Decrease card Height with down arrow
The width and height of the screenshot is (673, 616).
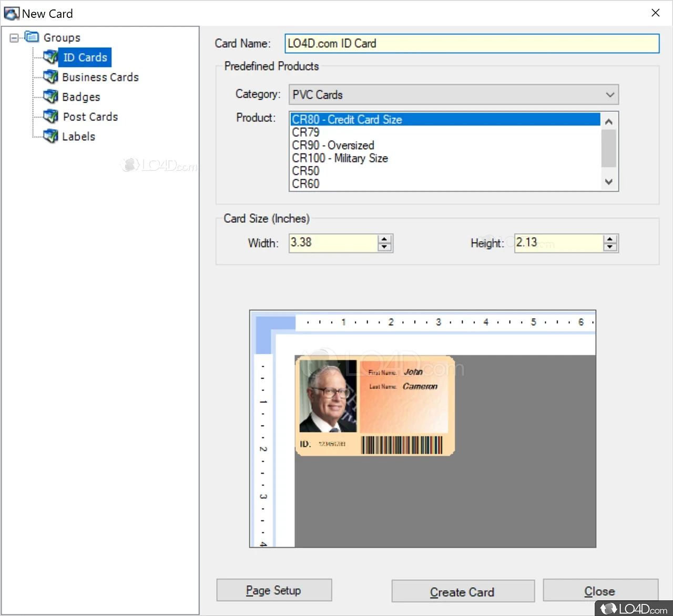point(610,247)
